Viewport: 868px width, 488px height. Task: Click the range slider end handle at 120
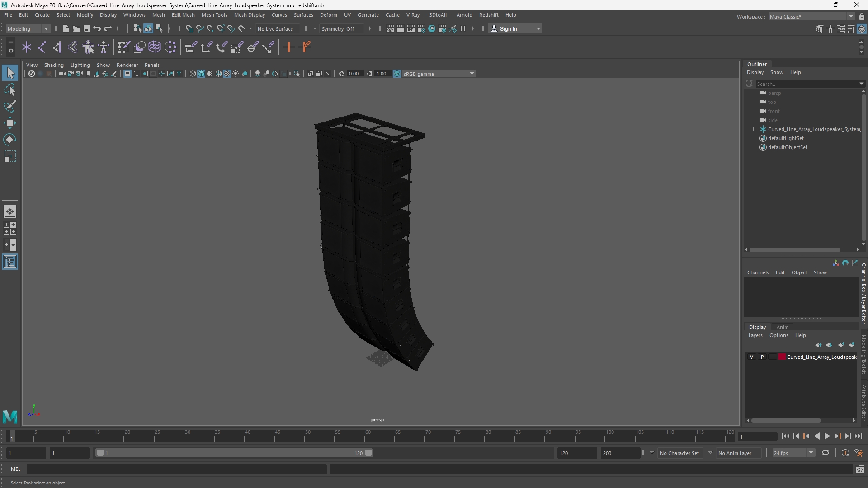[x=368, y=453]
